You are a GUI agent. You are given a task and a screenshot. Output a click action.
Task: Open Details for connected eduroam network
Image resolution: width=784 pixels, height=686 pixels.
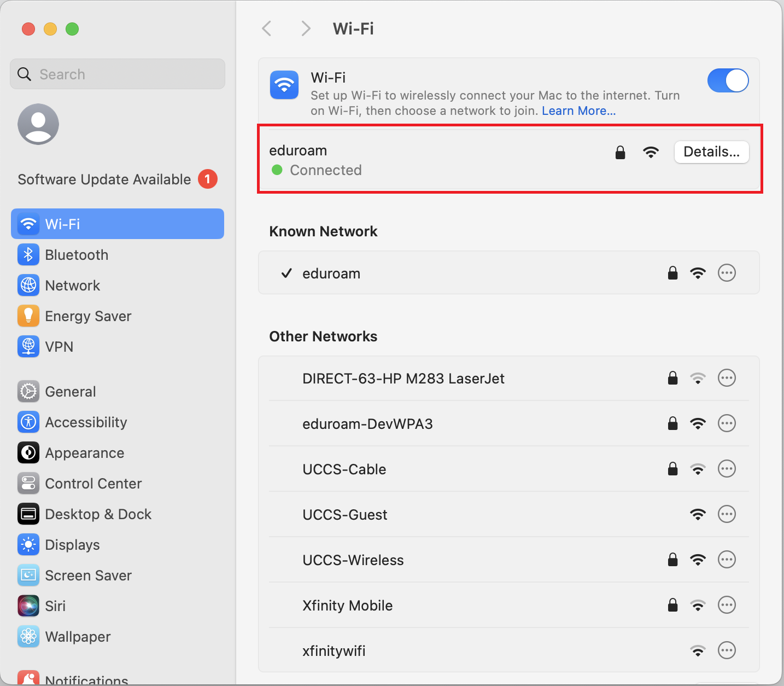pyautogui.click(x=711, y=152)
